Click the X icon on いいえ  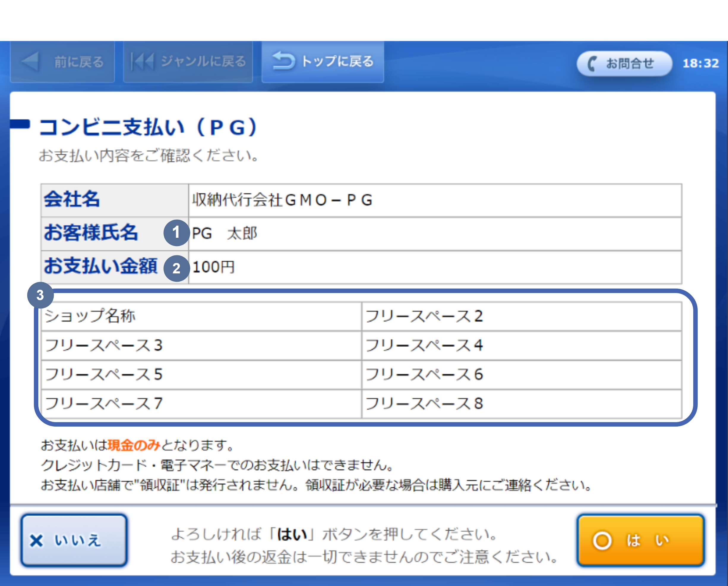pyautogui.click(x=37, y=541)
